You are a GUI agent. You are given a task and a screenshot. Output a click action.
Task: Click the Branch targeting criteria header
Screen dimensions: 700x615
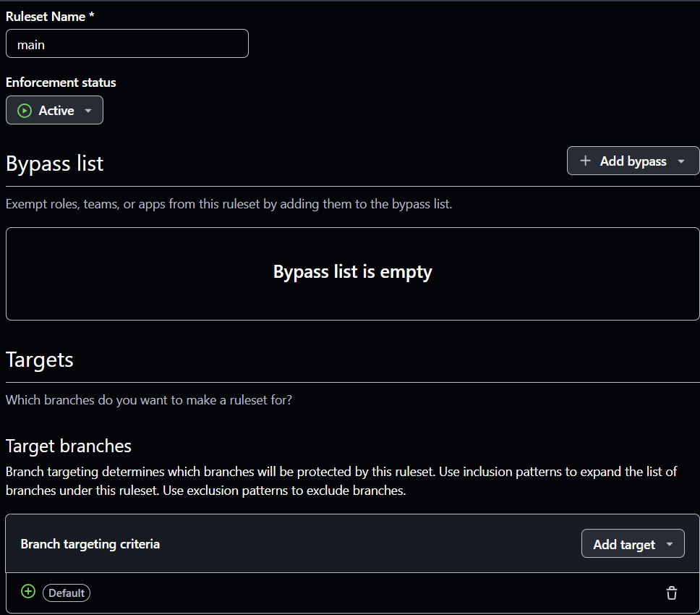coord(90,544)
